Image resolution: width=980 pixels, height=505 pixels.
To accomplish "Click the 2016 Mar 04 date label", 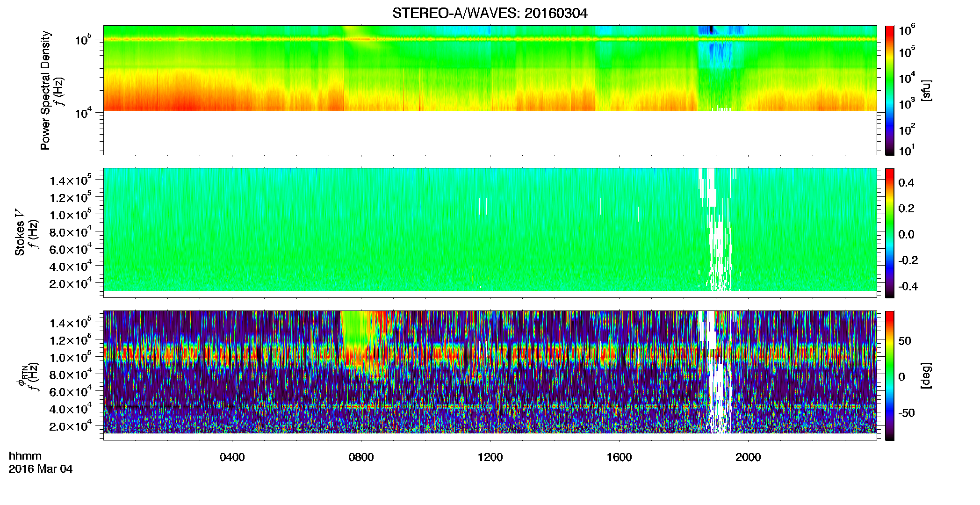I will [x=41, y=469].
